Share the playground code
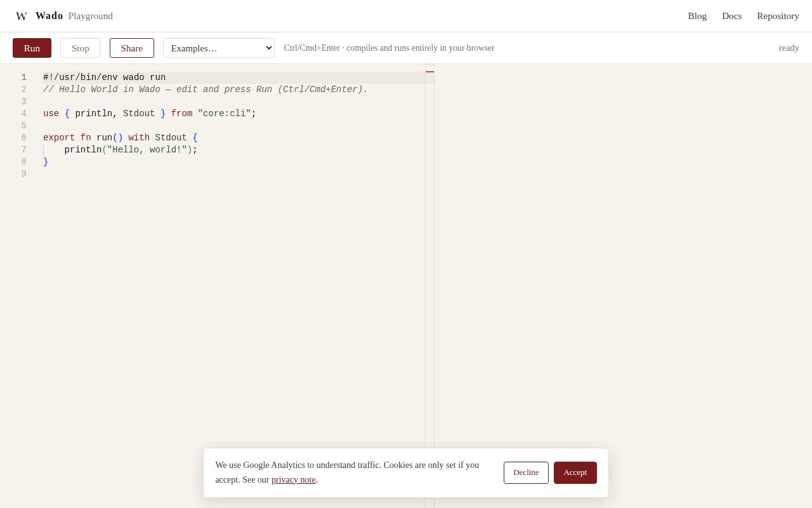This screenshot has width=812, height=508. point(132,48)
